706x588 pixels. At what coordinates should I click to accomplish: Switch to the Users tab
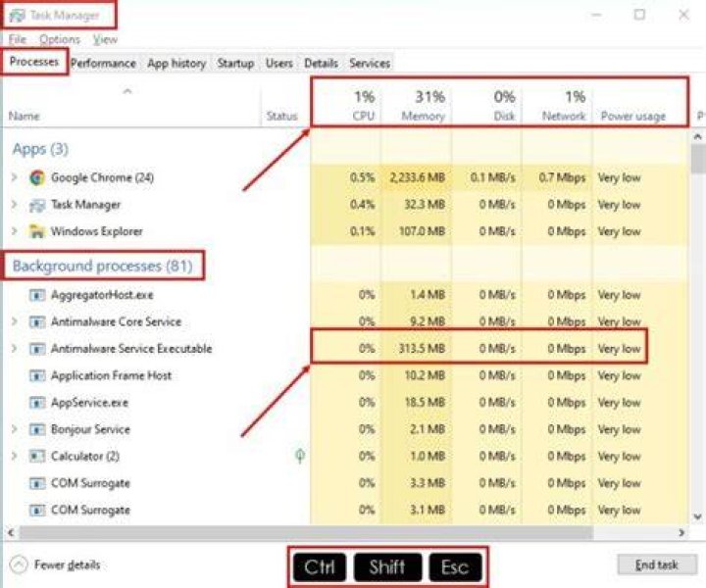tap(279, 64)
